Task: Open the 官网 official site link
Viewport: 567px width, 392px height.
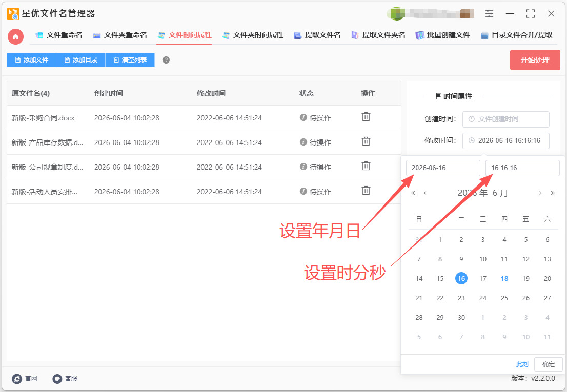Action: pyautogui.click(x=25, y=379)
